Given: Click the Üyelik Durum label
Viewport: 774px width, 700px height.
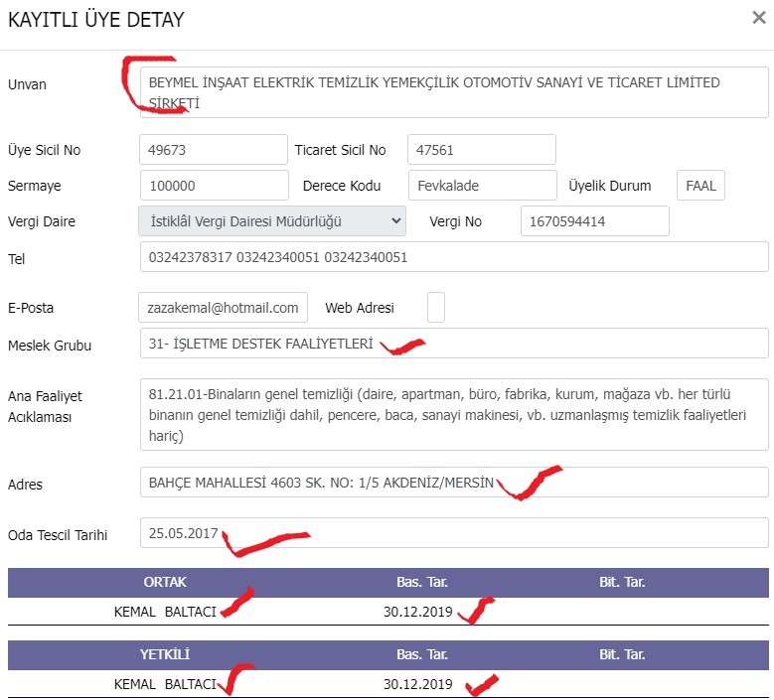Looking at the screenshot, I should (610, 186).
